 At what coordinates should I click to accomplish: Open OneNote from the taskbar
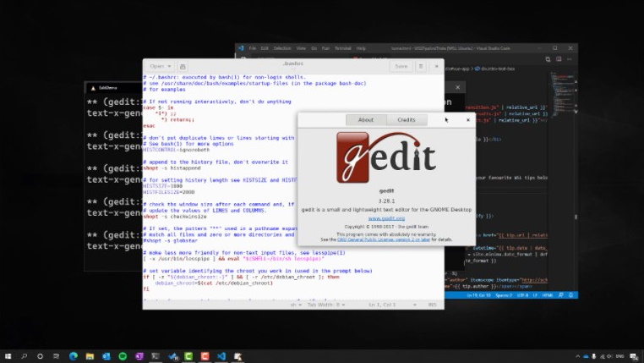point(140,356)
